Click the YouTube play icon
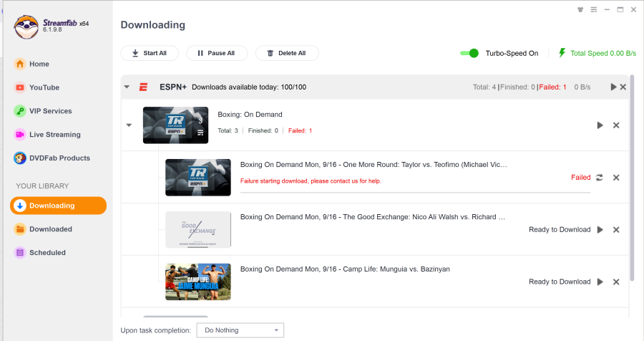Screen dimensions: 644x341 pyautogui.click(x=20, y=87)
